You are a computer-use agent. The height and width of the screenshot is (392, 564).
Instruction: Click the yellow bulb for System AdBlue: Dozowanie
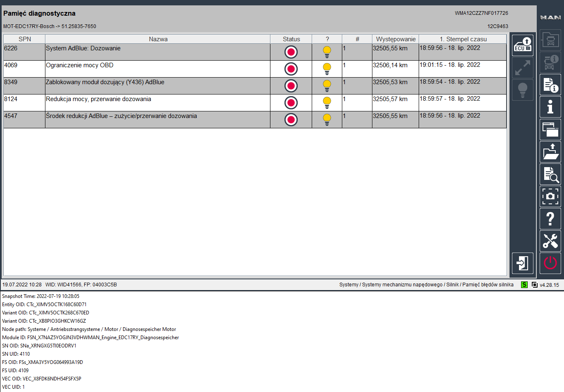coord(327,52)
